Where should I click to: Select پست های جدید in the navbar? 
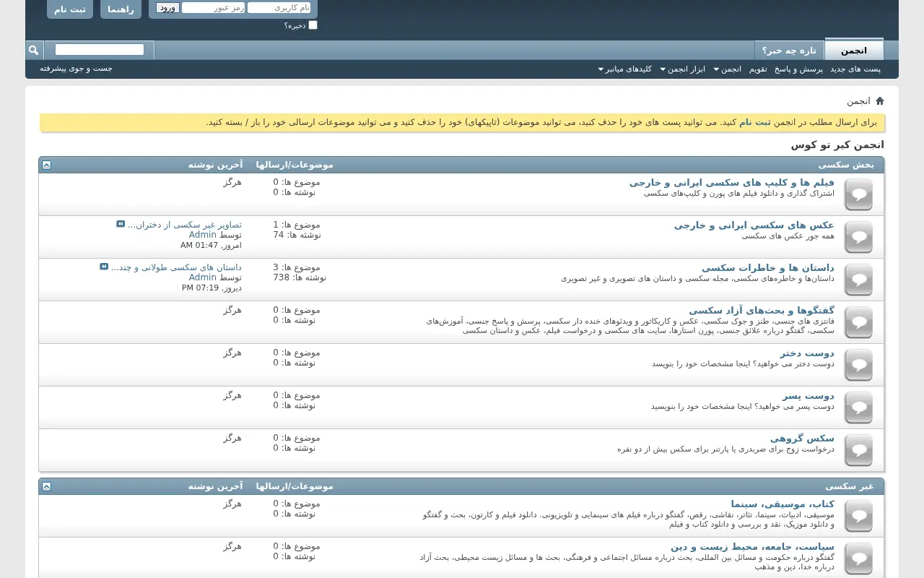point(855,69)
